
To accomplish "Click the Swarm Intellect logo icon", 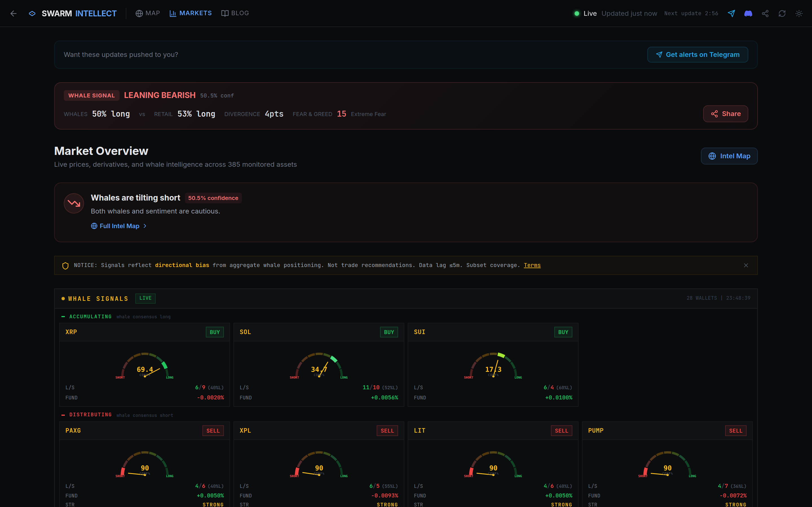I will point(32,14).
